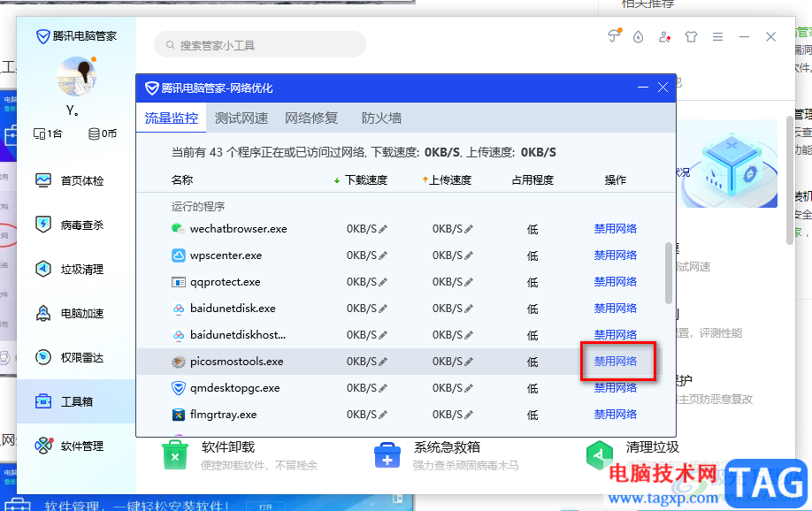
Task: Click the program list scrollbar thumb
Action: (669, 273)
